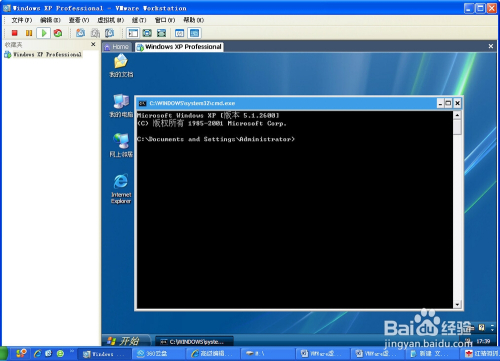Click the yellow Suspend toolbar button
The width and height of the screenshot is (500, 361).
[29, 33]
